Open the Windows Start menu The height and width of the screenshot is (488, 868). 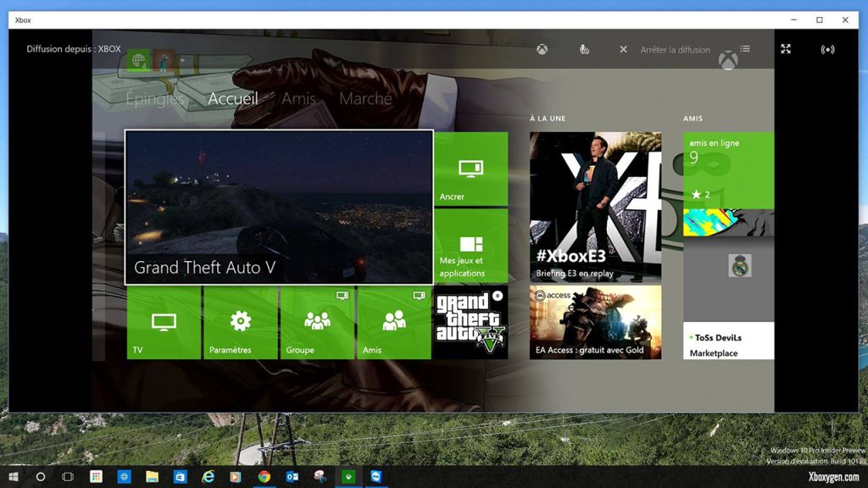click(14, 476)
